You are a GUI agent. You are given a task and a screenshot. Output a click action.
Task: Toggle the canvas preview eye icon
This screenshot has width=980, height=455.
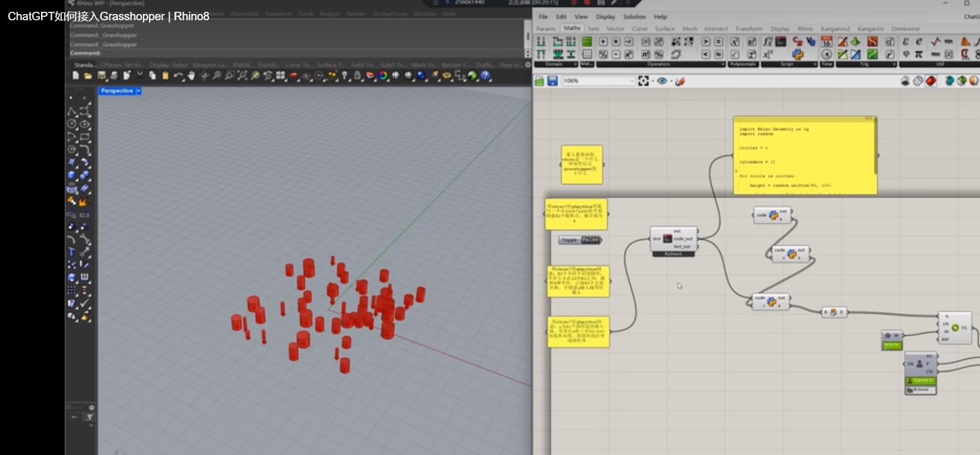[x=662, y=81]
